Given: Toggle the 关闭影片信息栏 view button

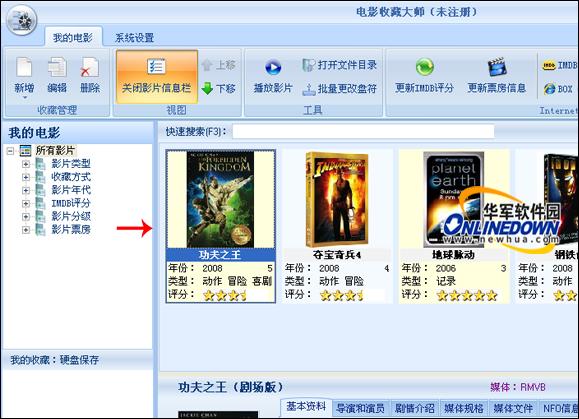Looking at the screenshot, I should tap(157, 77).
